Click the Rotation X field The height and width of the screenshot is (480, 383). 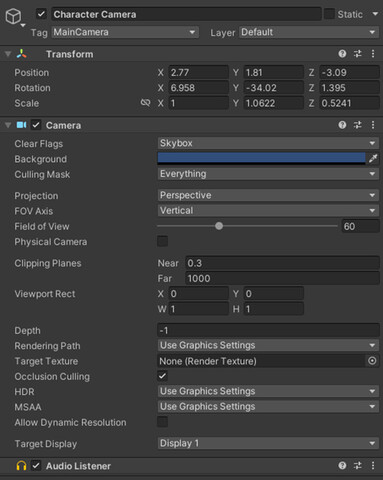[198, 88]
